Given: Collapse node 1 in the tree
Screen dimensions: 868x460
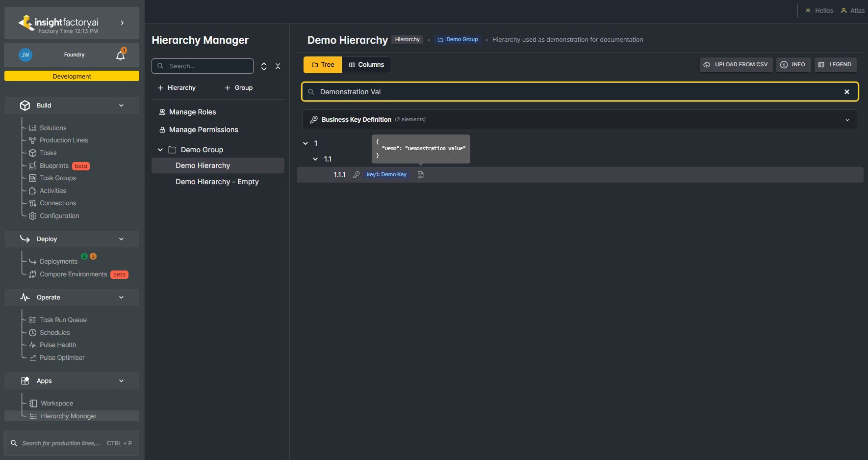Looking at the screenshot, I should (306, 143).
